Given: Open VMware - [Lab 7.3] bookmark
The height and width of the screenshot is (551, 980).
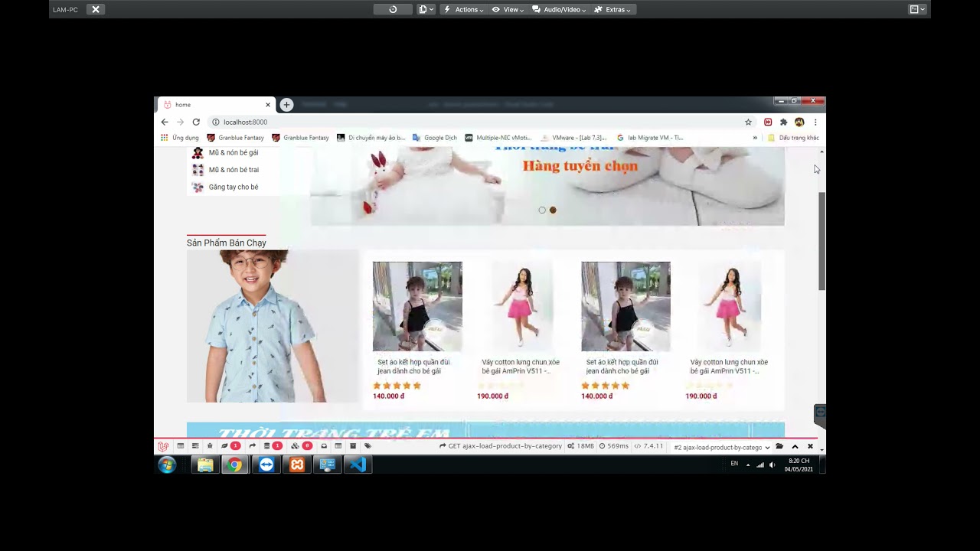Looking at the screenshot, I should (x=573, y=138).
